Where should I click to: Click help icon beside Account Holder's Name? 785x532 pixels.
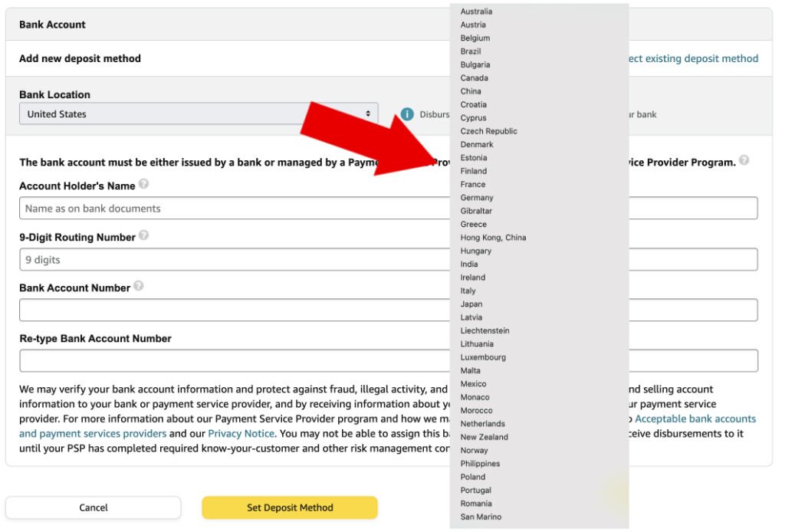coord(144,185)
